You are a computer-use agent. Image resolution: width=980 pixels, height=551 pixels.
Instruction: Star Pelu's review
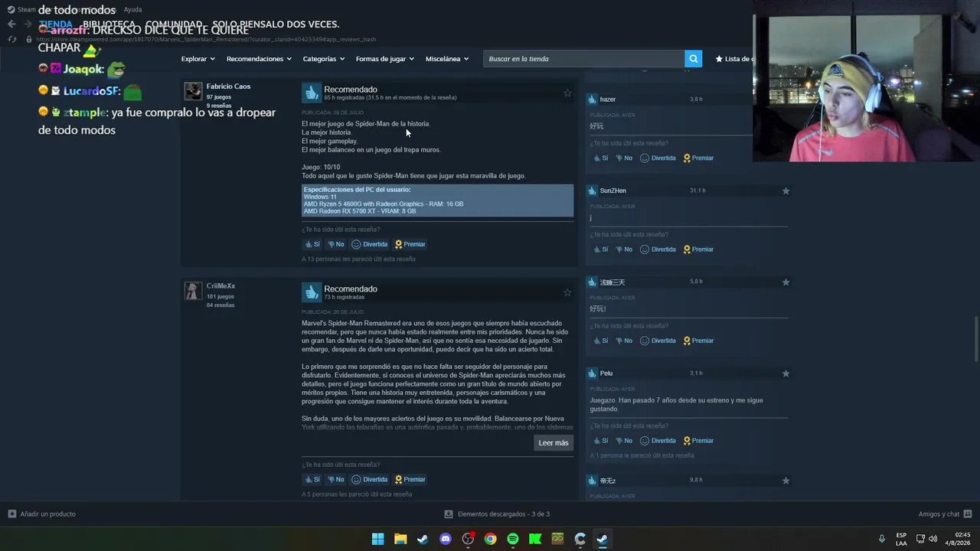click(x=786, y=373)
